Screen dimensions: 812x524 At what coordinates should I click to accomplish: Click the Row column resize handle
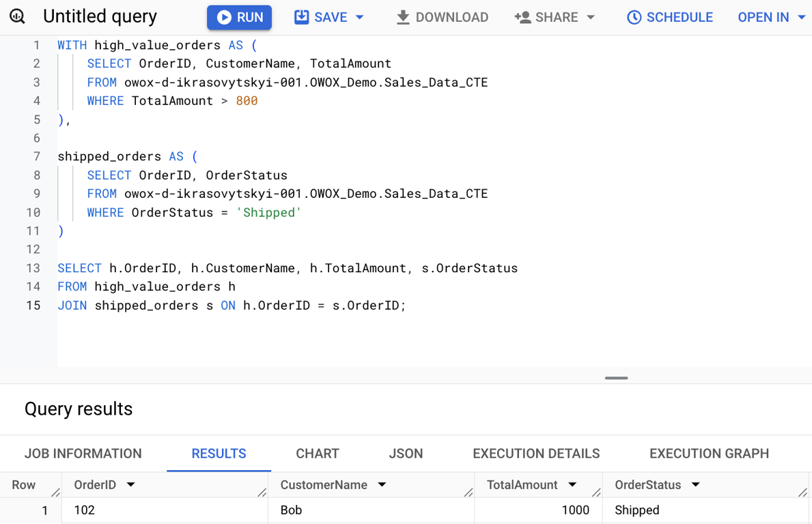pyautogui.click(x=56, y=493)
